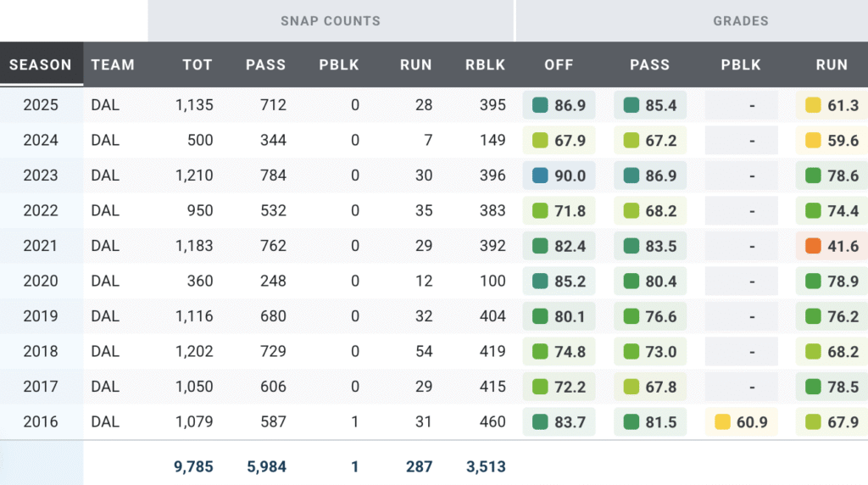This screenshot has height=485, width=868.
Task: Click the blue swatch beside 90.0 grade
Action: click(540, 176)
